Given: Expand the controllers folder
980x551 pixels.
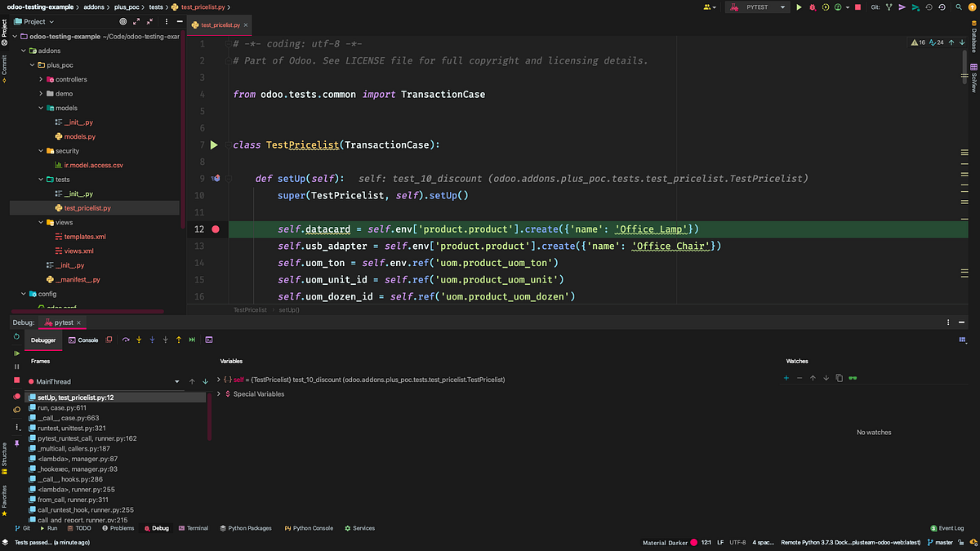Looking at the screenshot, I should click(x=42, y=79).
